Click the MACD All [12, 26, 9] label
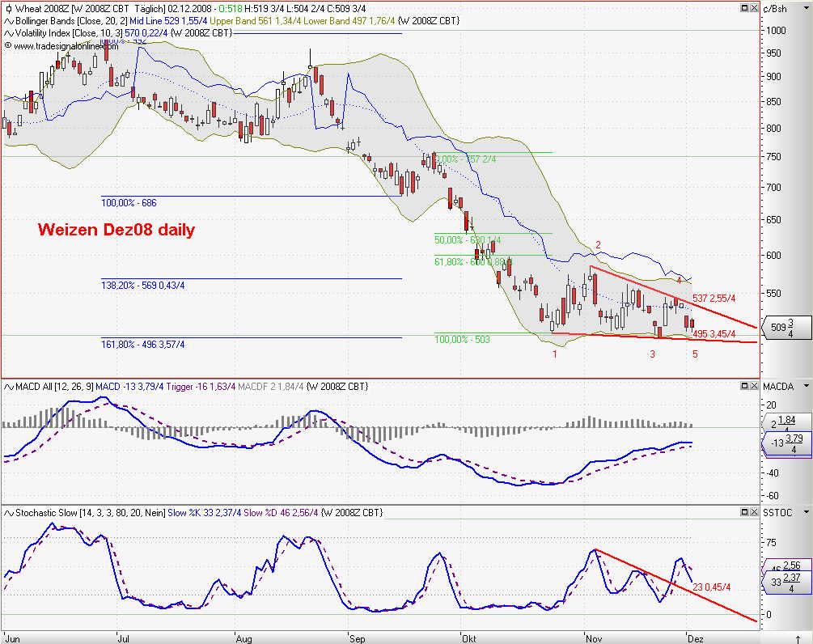Viewport: 813px width, 644px height. click(54, 387)
